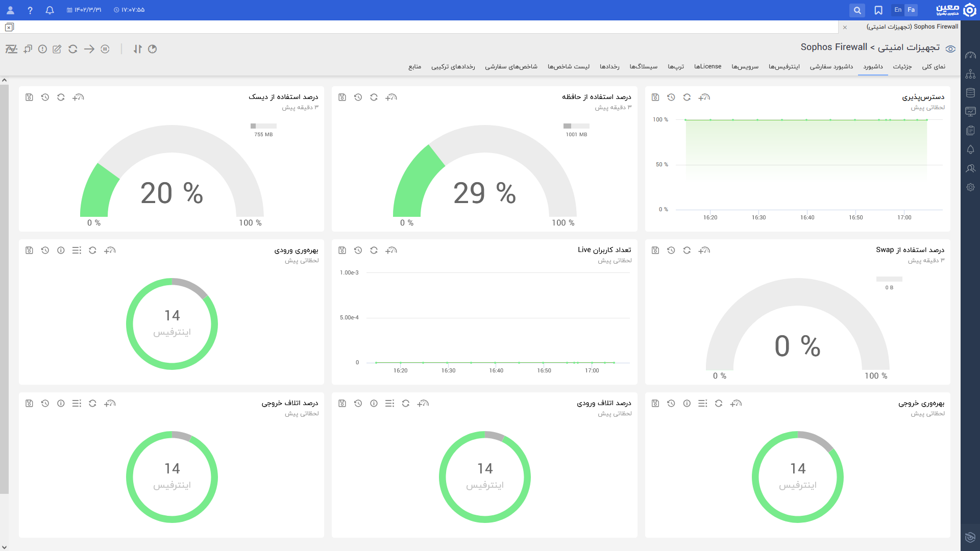Click the logo icon at sidebar bottom
The width and height of the screenshot is (980, 551).
coord(970,537)
